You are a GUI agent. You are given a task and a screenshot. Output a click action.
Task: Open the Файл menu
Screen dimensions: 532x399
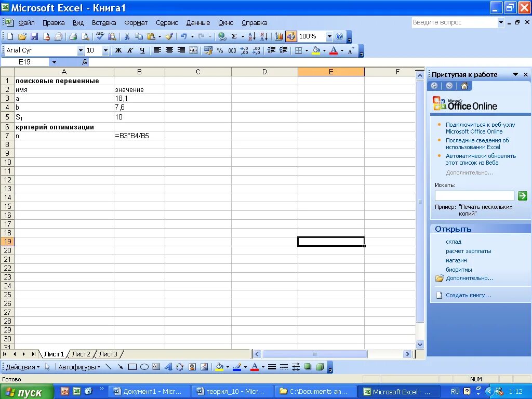tap(26, 23)
